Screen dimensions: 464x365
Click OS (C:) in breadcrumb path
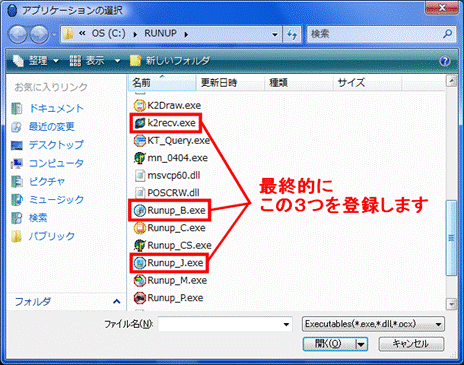click(x=109, y=34)
